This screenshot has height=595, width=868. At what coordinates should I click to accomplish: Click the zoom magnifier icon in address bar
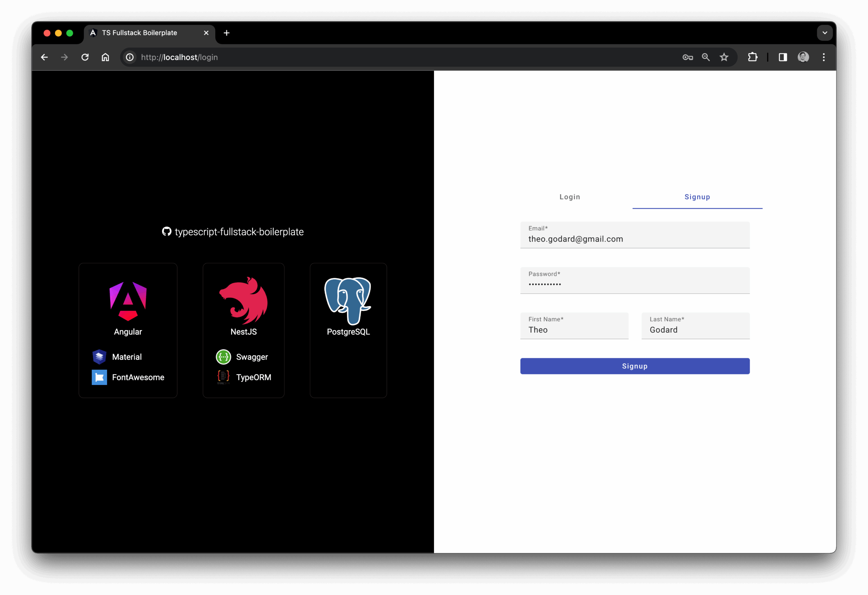point(706,57)
